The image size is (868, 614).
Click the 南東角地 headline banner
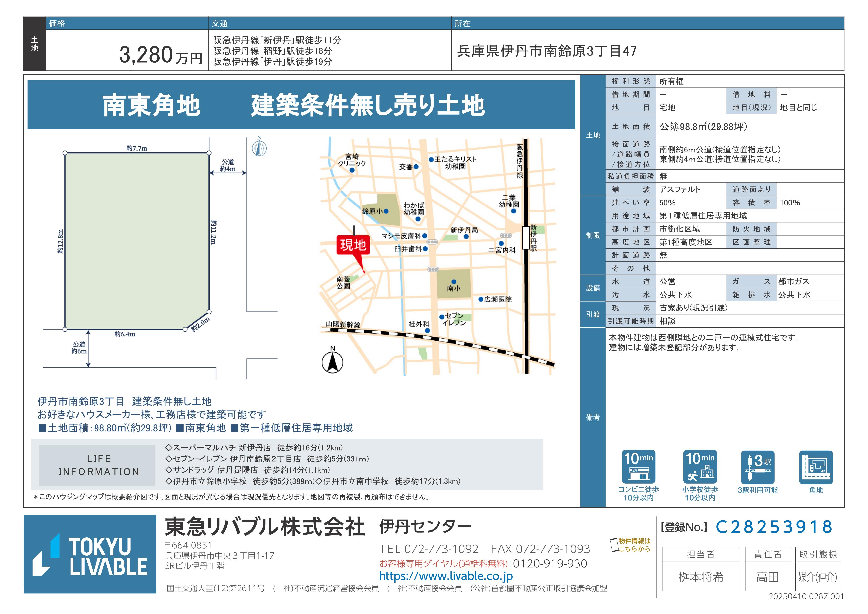tap(301, 105)
